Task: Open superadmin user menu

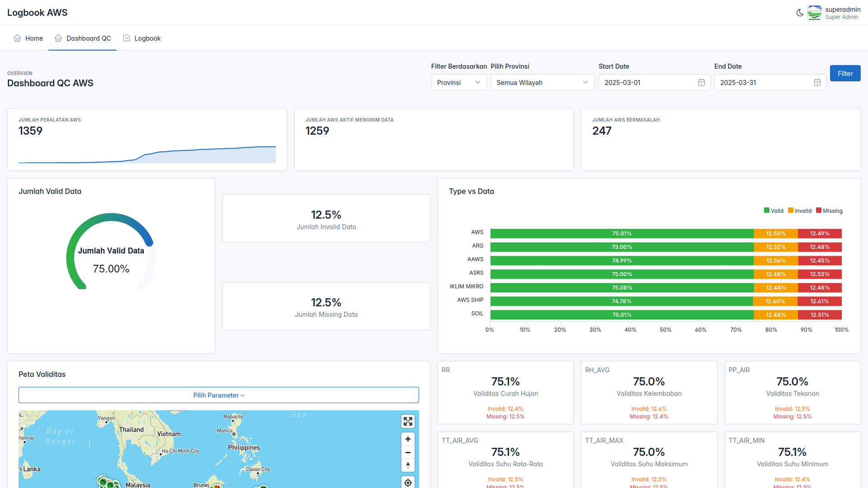Action: (842, 13)
